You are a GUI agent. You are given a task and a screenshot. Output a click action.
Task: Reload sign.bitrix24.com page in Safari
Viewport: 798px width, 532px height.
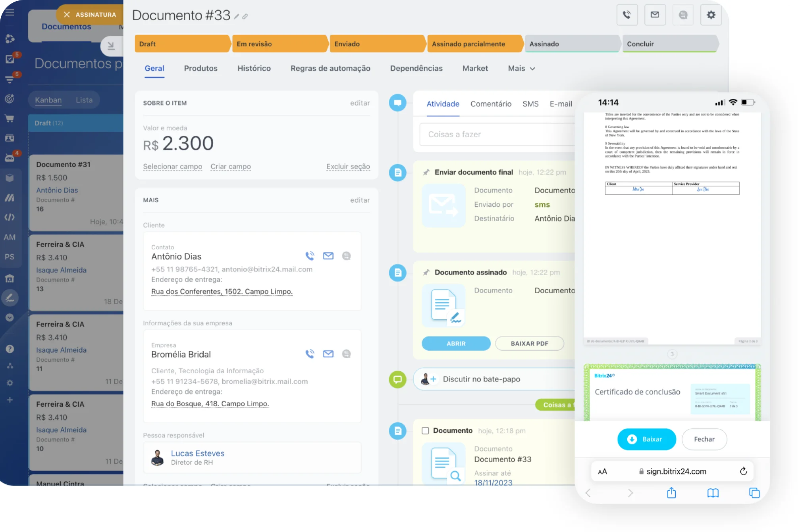tap(743, 471)
